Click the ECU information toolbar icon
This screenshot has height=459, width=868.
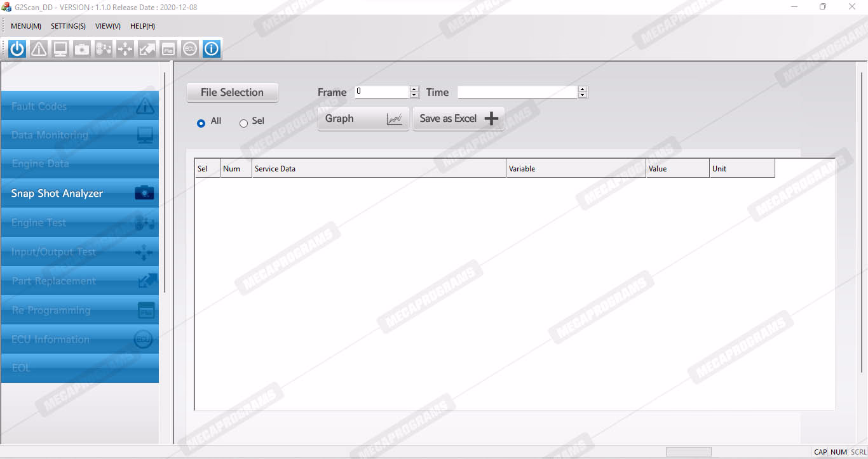(x=190, y=49)
